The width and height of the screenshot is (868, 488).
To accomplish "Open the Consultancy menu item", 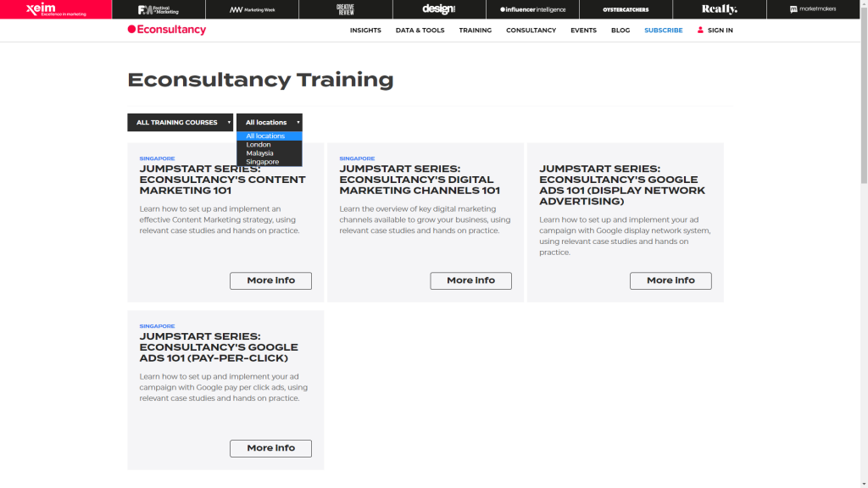I will (531, 30).
